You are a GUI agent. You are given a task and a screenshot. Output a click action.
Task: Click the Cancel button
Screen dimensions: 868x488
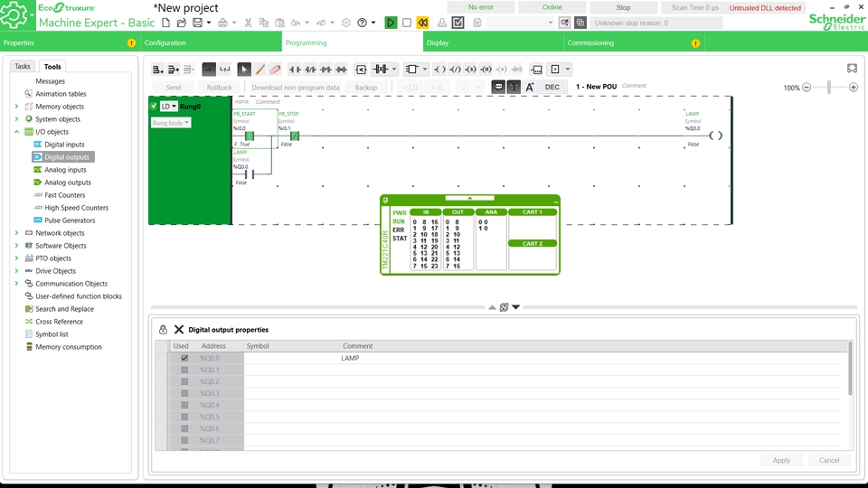pyautogui.click(x=829, y=460)
